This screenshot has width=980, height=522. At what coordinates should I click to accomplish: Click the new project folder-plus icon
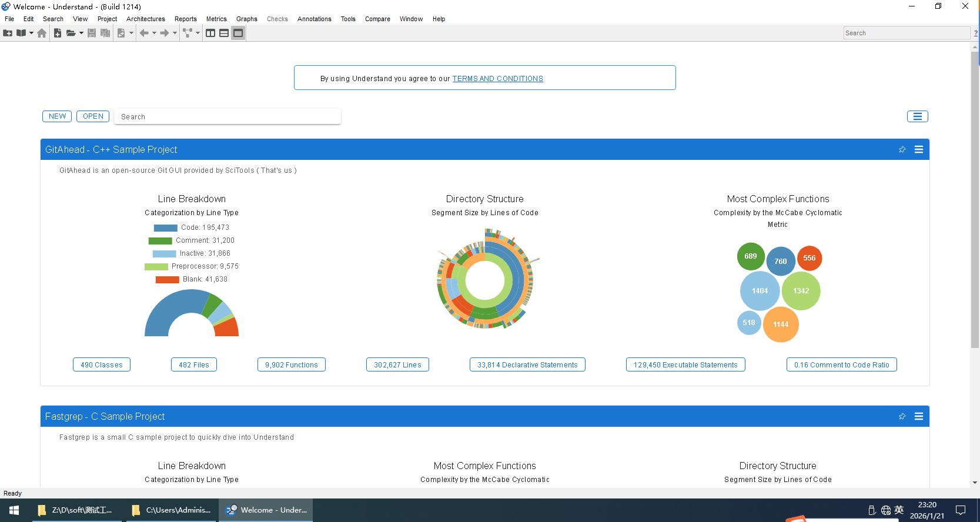pos(8,34)
